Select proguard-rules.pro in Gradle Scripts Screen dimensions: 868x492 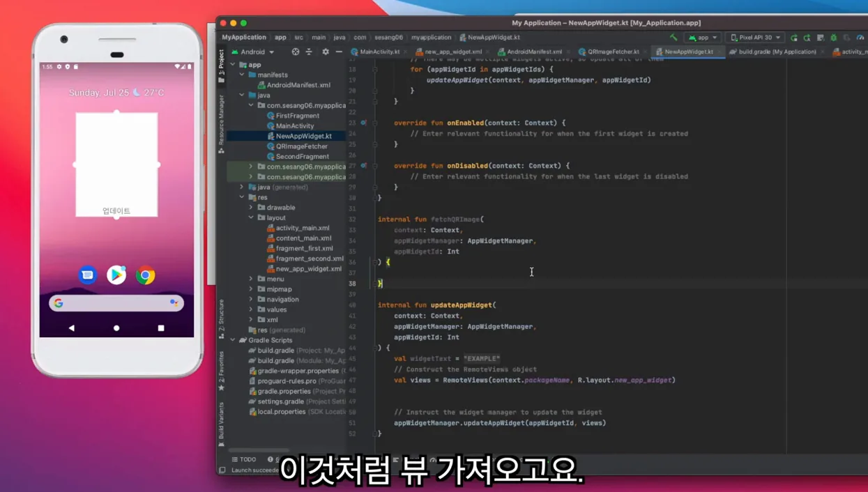tap(297, 381)
